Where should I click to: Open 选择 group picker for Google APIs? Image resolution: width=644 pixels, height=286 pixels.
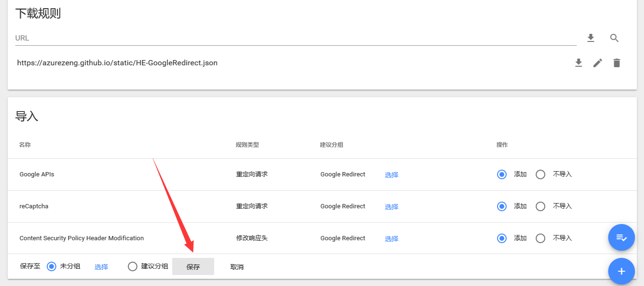click(392, 175)
